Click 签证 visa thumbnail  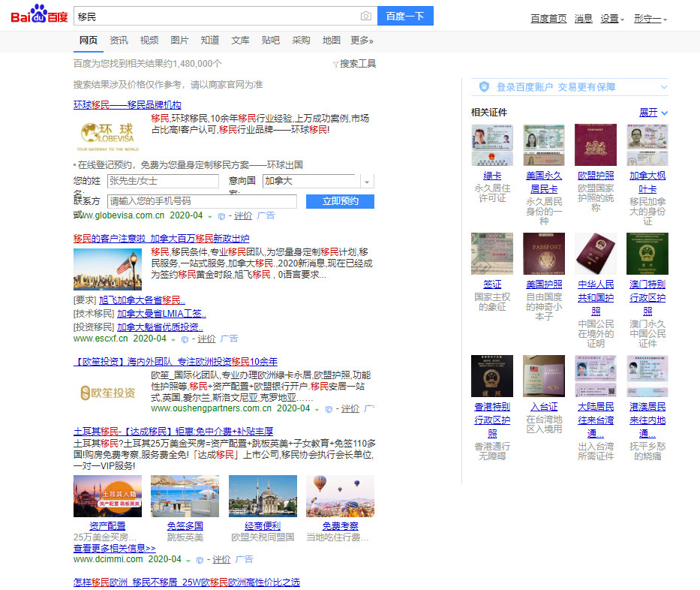[492, 253]
